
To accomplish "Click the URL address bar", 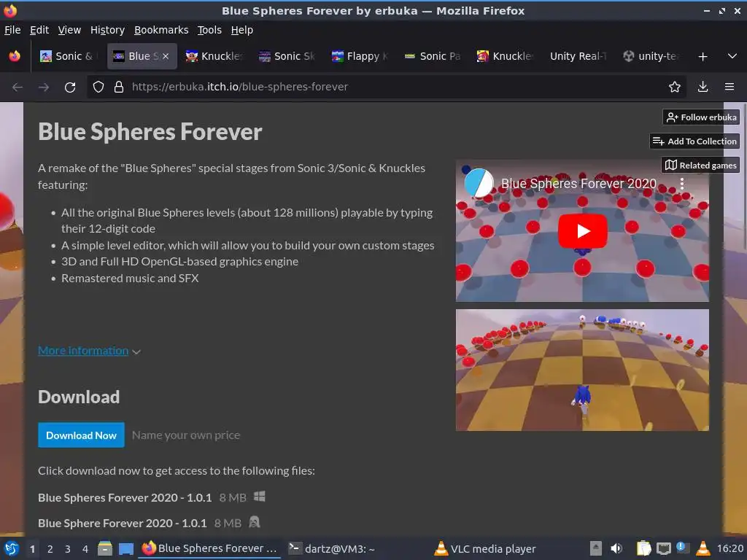I will point(387,87).
